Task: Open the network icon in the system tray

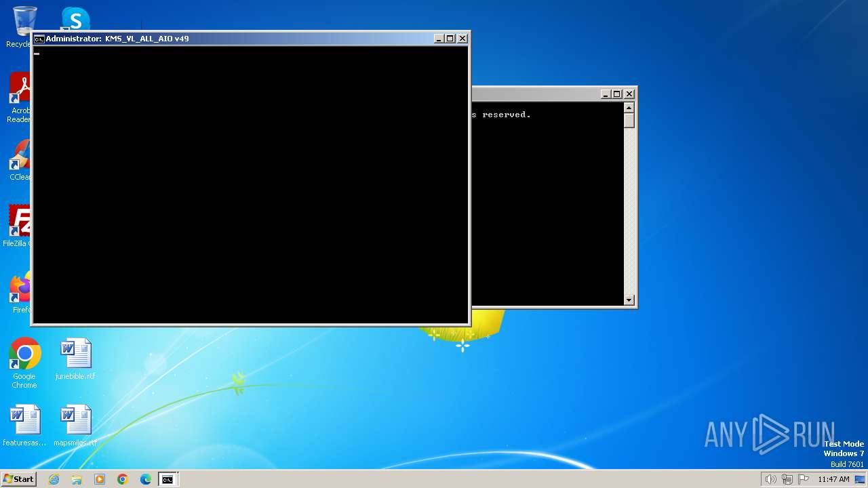Action: pos(787,479)
